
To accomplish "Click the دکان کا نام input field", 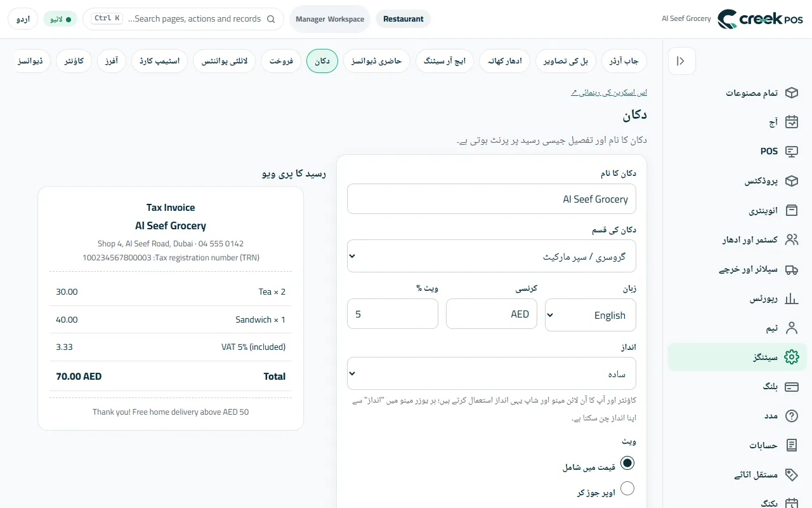I will pyautogui.click(x=492, y=199).
